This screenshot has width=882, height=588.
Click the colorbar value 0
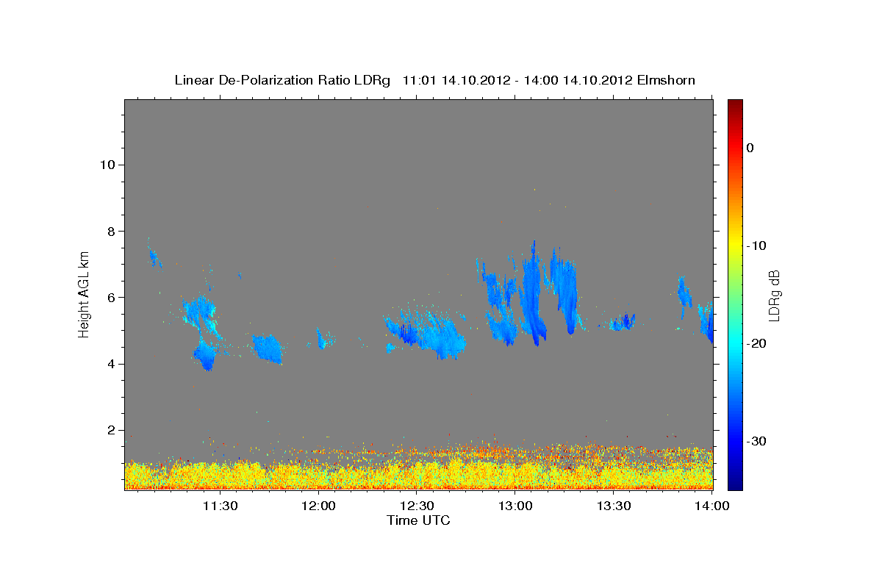click(750, 148)
